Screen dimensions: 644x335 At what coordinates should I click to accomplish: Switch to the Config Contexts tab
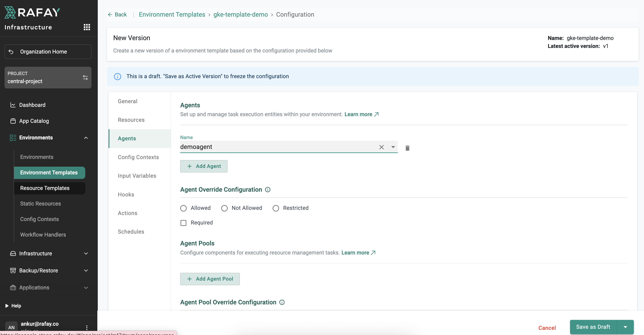tap(138, 157)
